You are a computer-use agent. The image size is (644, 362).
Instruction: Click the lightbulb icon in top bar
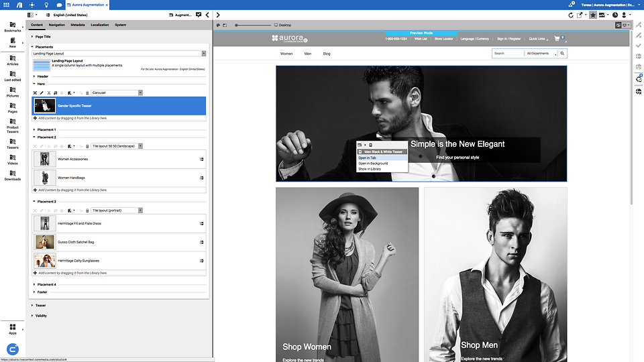(x=46, y=5)
